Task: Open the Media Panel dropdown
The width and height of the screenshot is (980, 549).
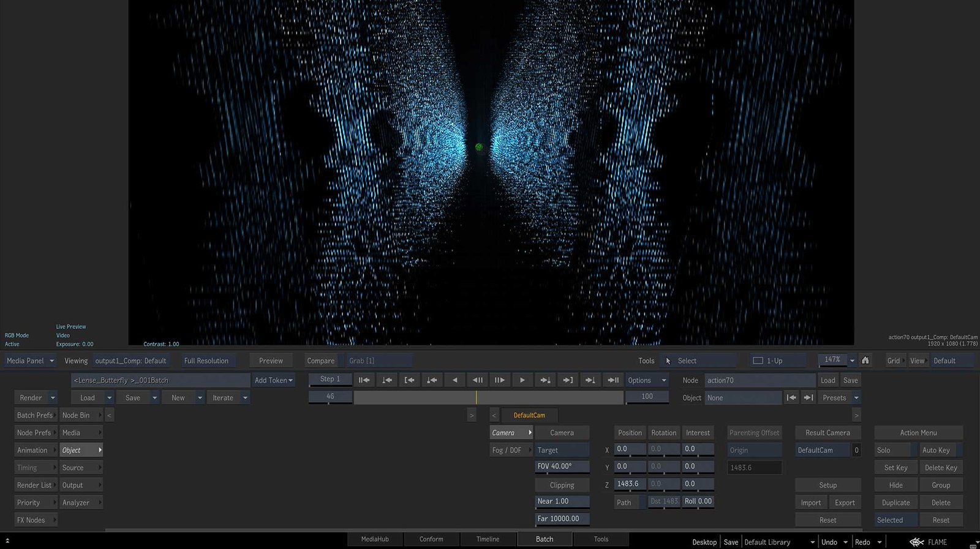Action: click(30, 360)
